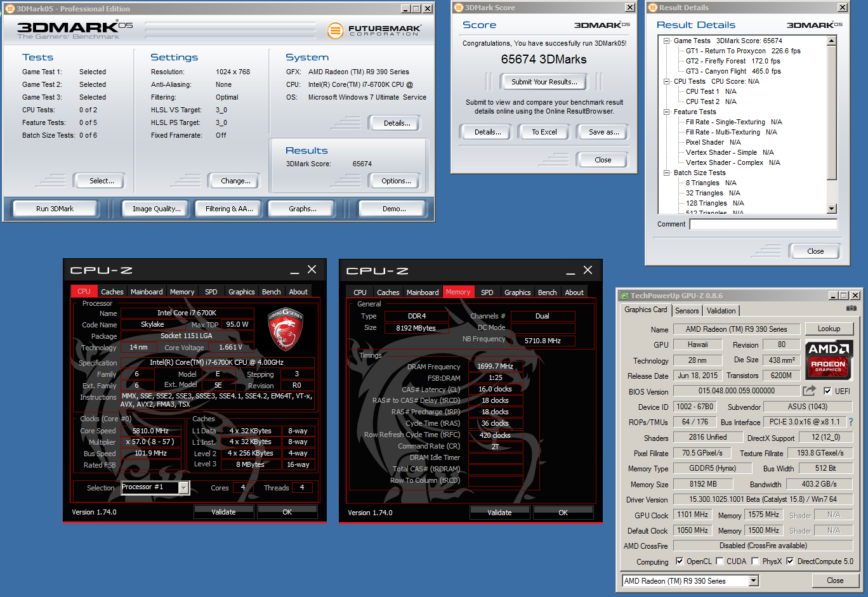Click the 3DMark05 Professional Edition title bar icon

coord(10,9)
